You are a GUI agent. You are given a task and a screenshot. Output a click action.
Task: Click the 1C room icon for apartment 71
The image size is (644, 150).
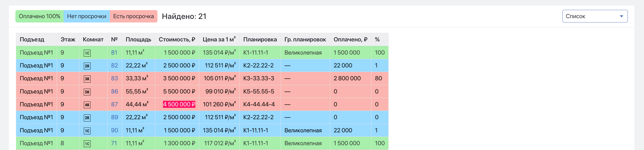[x=87, y=144]
